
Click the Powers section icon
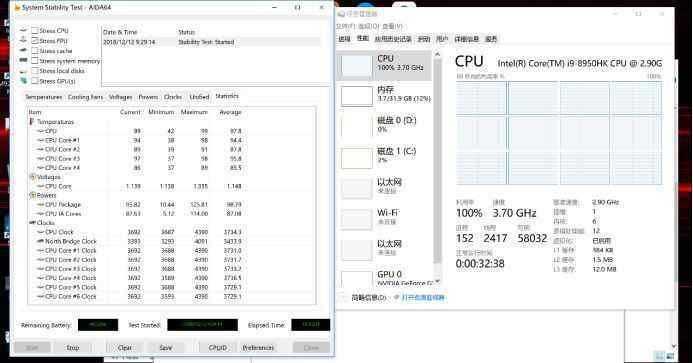tap(32, 195)
